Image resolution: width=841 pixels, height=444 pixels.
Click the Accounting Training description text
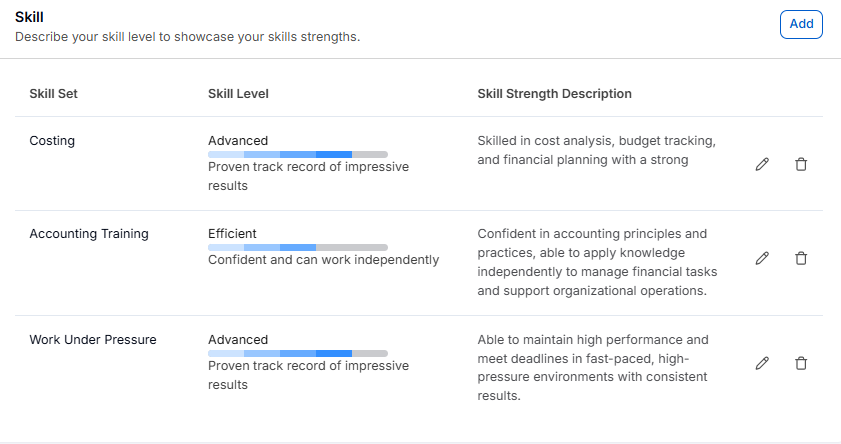click(x=597, y=262)
